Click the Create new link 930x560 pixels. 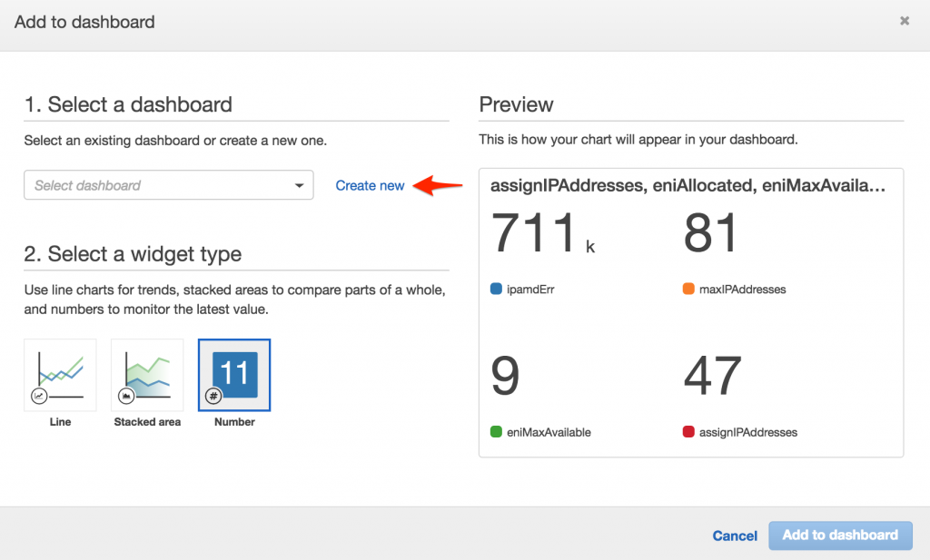(x=370, y=185)
